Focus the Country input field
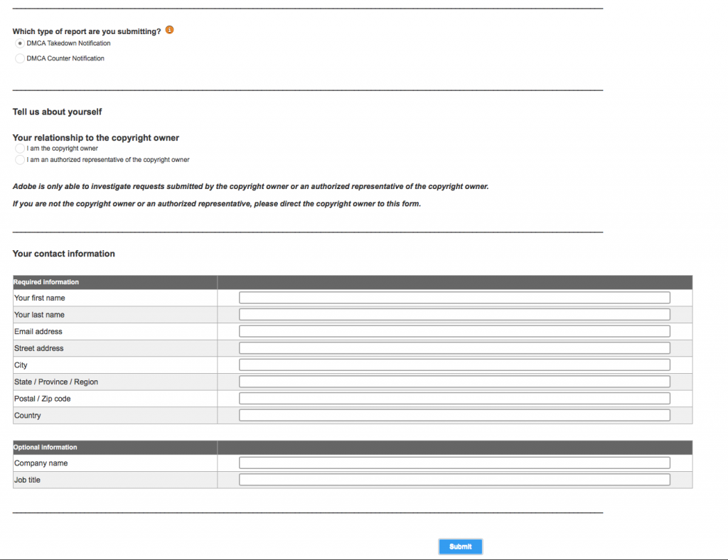The height and width of the screenshot is (560, 728). (x=454, y=415)
